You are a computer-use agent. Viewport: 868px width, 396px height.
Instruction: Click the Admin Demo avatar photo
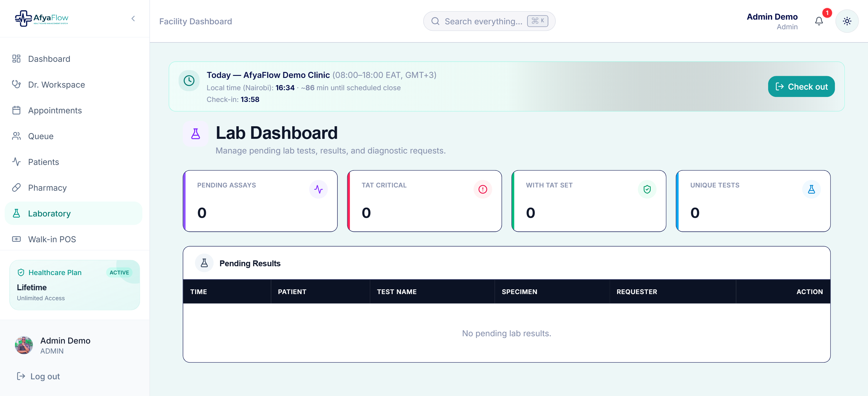[24, 345]
